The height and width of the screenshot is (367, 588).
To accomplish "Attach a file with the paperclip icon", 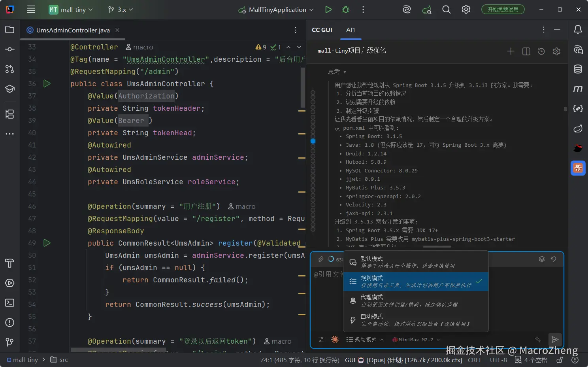I will click(321, 259).
